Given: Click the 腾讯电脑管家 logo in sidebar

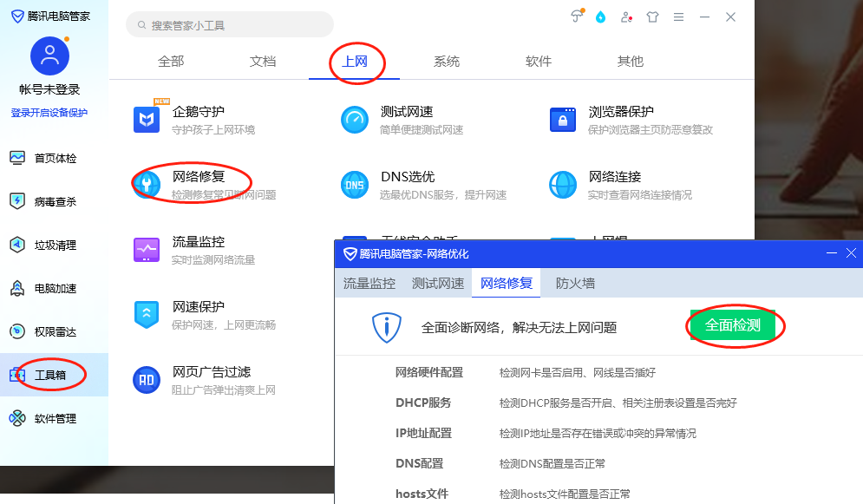Looking at the screenshot, I should 50,16.
